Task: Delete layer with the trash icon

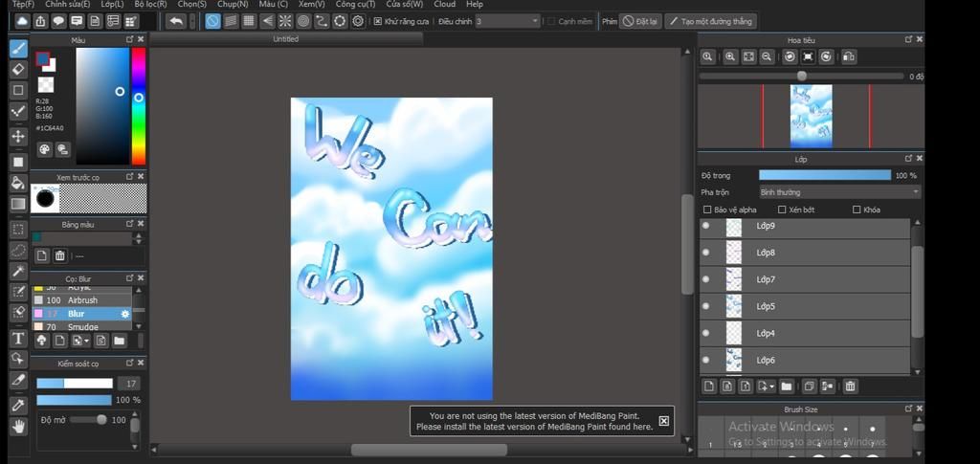Action: pos(850,387)
